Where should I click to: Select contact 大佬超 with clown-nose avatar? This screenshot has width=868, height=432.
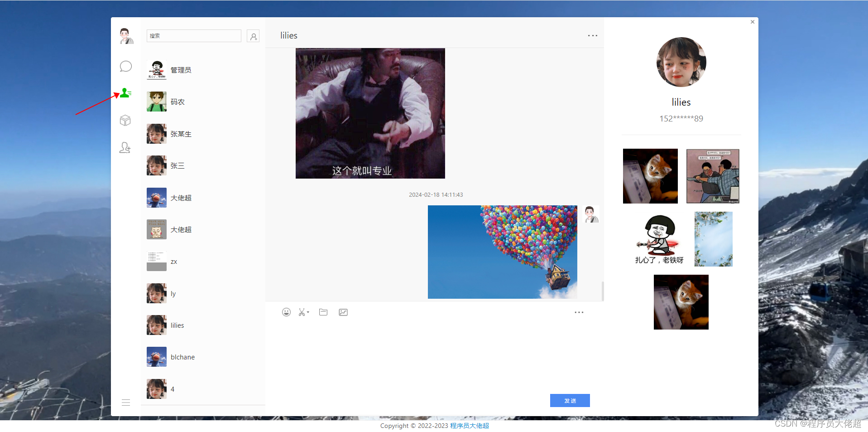203,198
